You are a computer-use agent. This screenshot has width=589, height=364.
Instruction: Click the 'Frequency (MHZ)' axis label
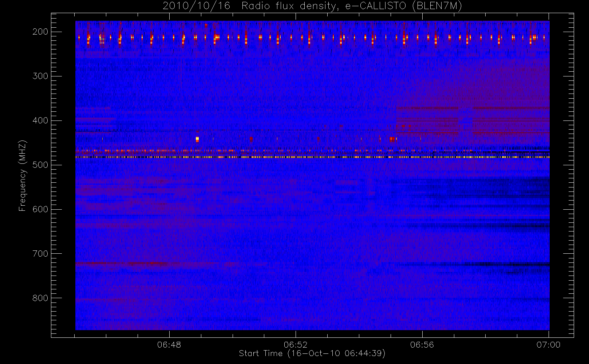tap(23, 176)
